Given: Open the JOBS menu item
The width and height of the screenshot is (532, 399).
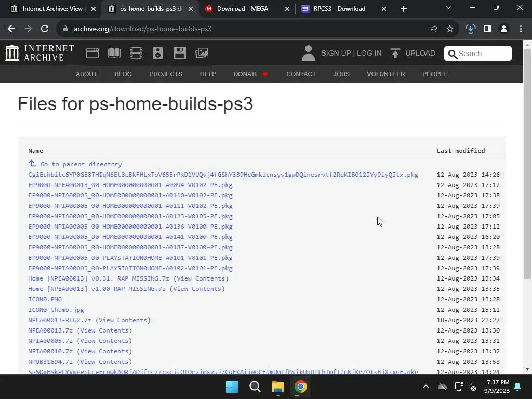Looking at the screenshot, I should [x=341, y=74].
